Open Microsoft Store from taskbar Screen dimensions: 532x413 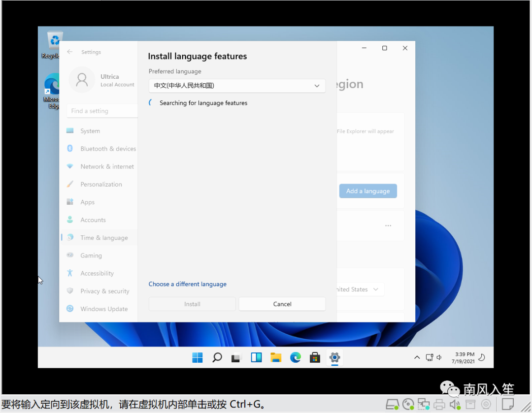click(315, 357)
